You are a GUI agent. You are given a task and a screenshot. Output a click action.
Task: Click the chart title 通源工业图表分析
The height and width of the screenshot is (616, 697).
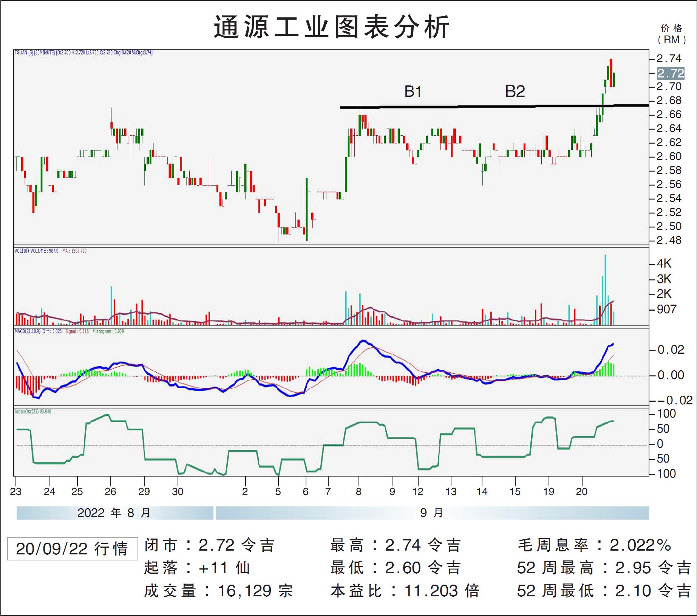pyautogui.click(x=332, y=26)
